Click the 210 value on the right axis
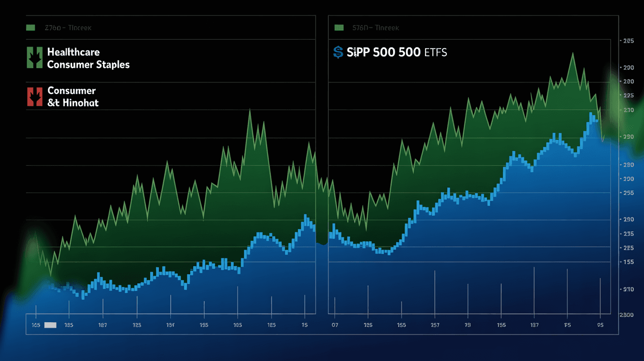This screenshot has width=644, height=361. [628, 110]
